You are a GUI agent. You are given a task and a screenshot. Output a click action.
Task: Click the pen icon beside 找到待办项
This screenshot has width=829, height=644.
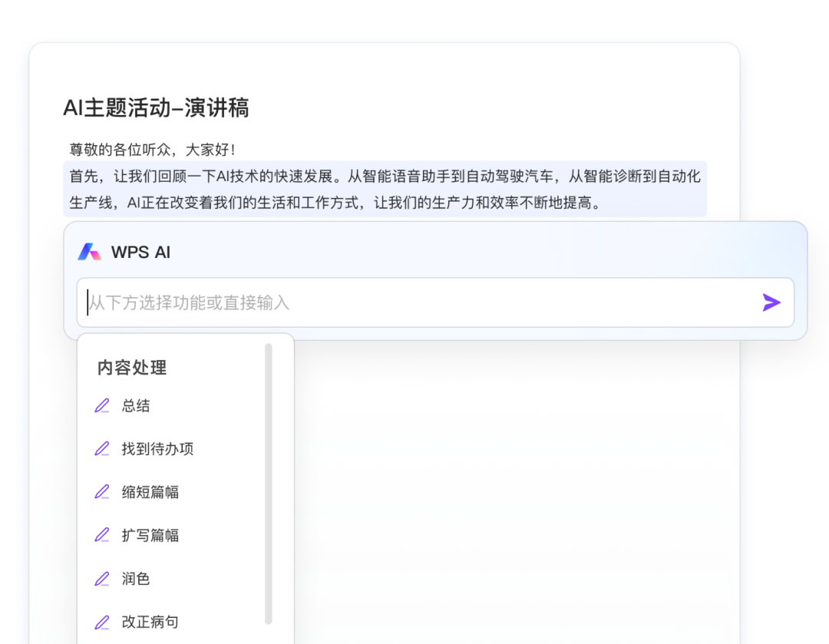[x=102, y=449]
